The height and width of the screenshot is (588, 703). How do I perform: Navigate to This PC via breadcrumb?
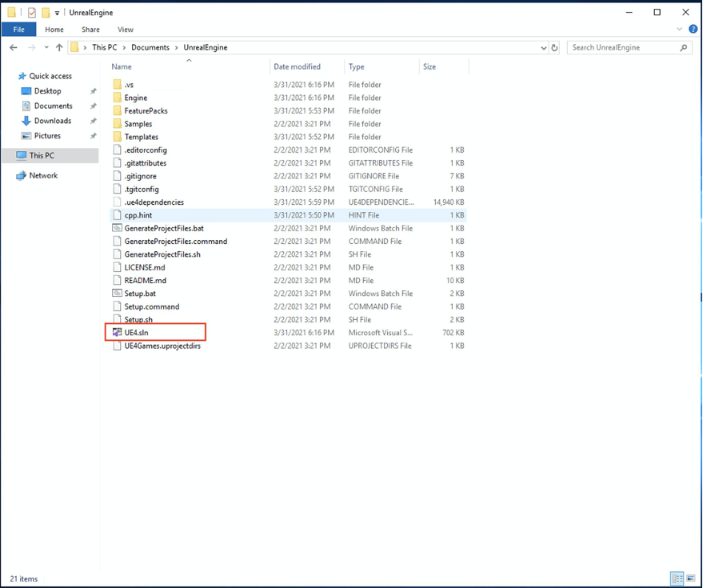pyautogui.click(x=105, y=47)
